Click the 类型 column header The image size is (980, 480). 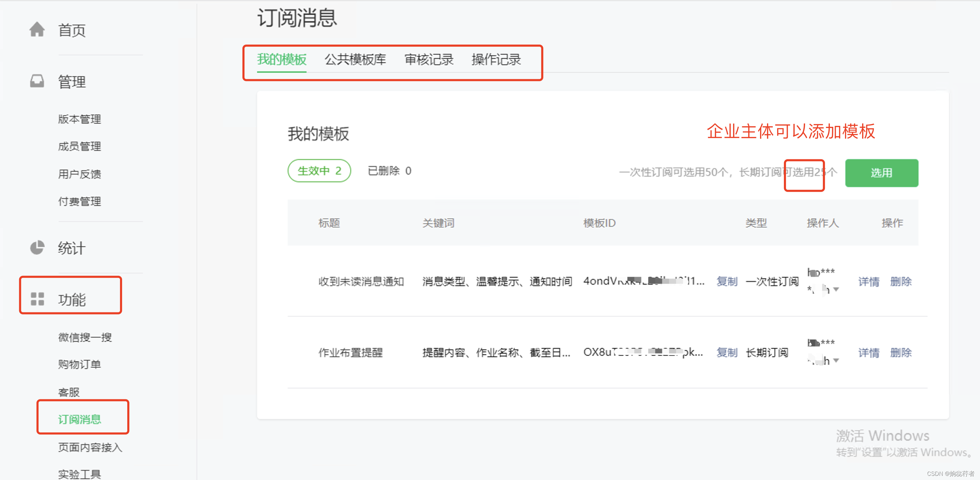point(756,223)
